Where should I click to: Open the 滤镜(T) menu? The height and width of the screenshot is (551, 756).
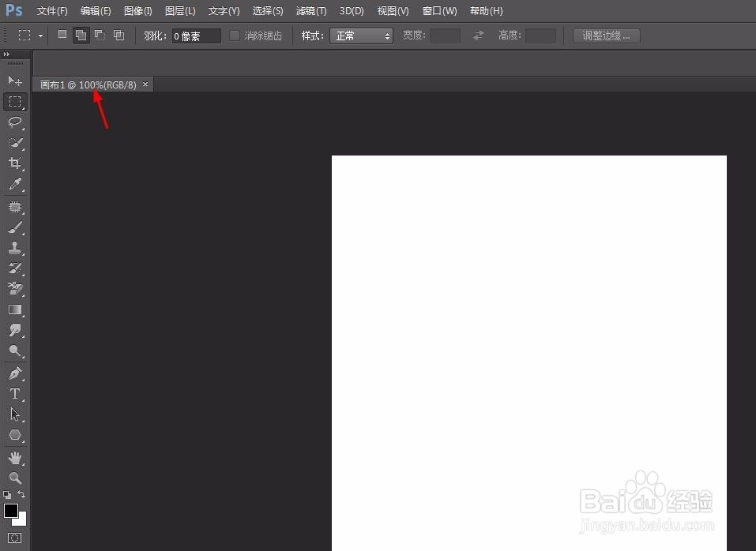click(311, 10)
